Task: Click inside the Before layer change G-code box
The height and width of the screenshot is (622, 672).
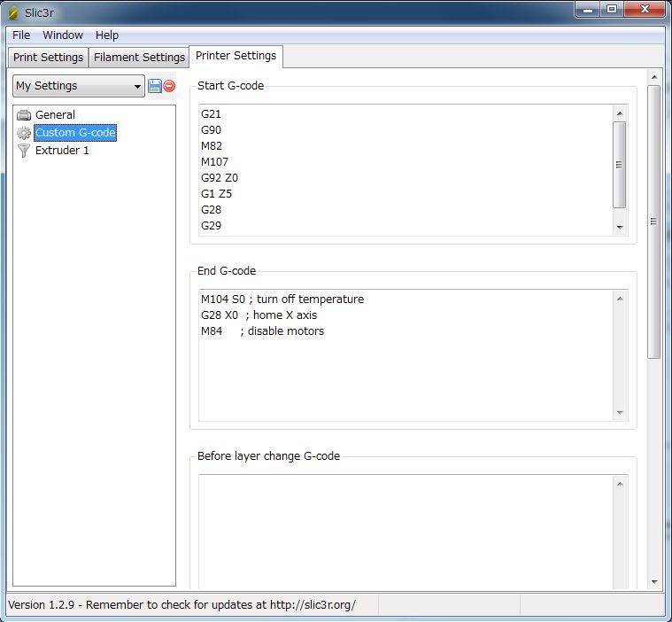Action: pyautogui.click(x=406, y=532)
